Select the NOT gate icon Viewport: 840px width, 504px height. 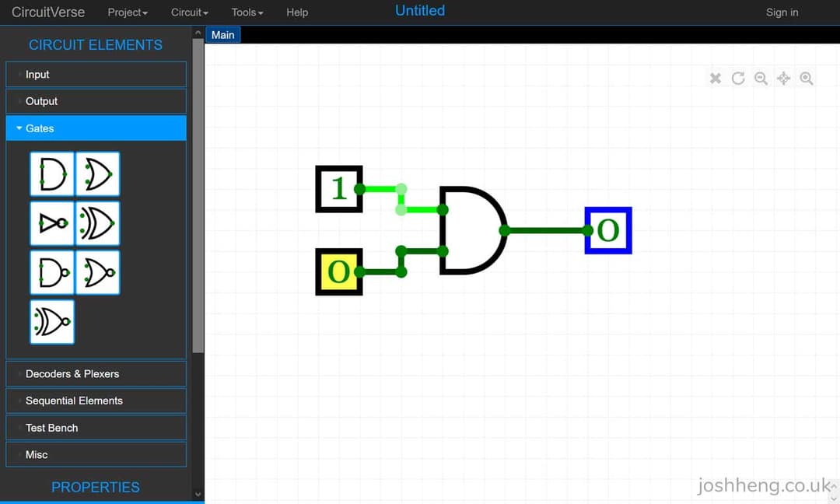tap(52, 223)
